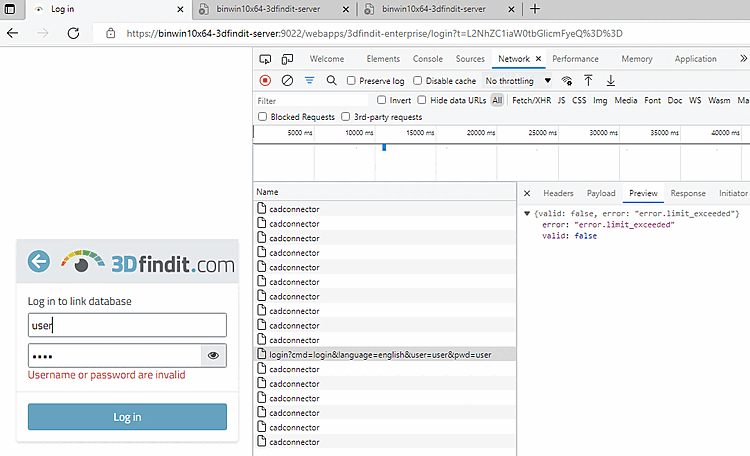Open network search magnifier

click(x=331, y=80)
